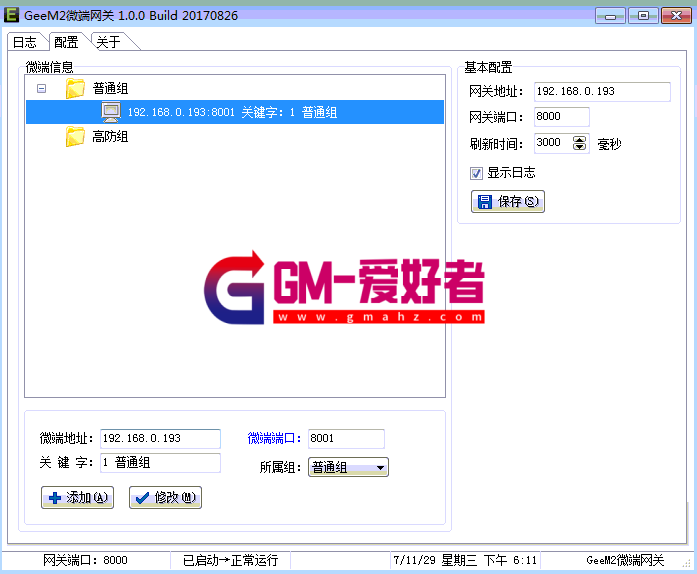
Task: Click the 刷新时间 value field
Action: point(553,143)
